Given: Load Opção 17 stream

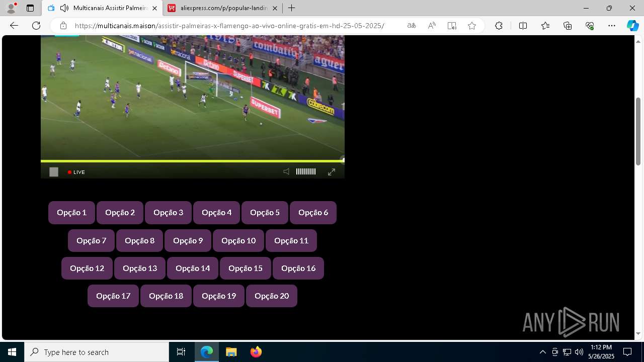Looking at the screenshot, I should 113,296.
